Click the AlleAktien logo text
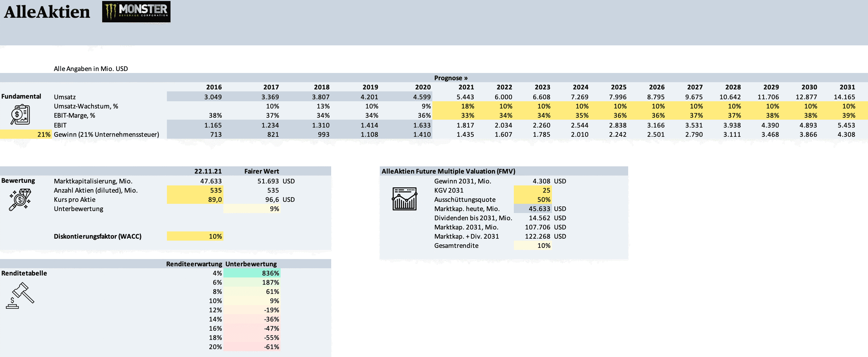 pyautogui.click(x=47, y=12)
